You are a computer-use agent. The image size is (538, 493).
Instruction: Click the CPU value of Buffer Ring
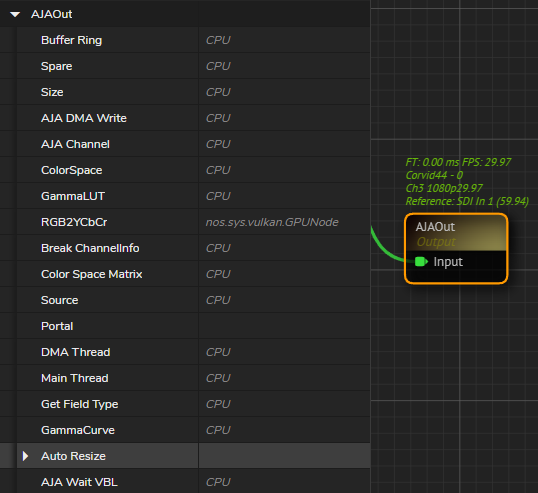pos(218,40)
